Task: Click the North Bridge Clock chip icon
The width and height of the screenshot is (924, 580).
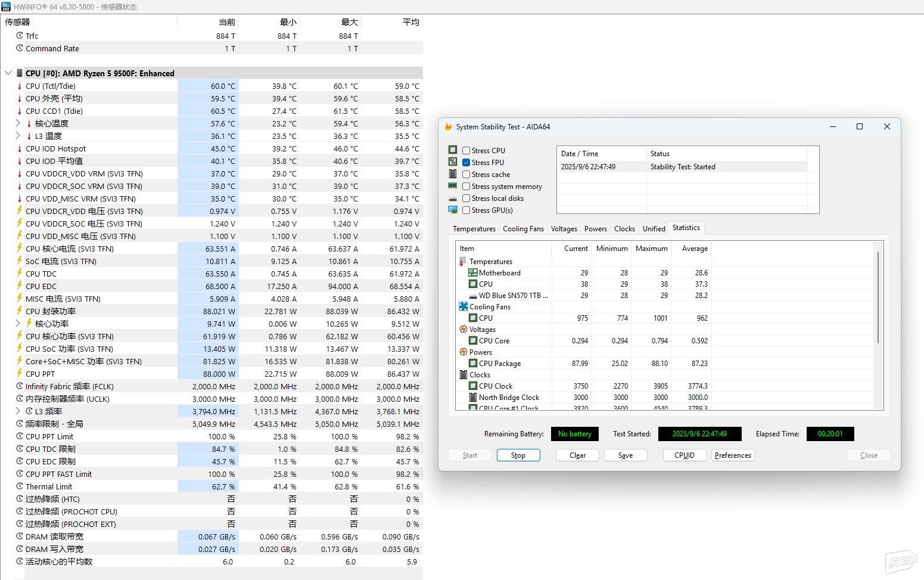Action: pos(473,397)
